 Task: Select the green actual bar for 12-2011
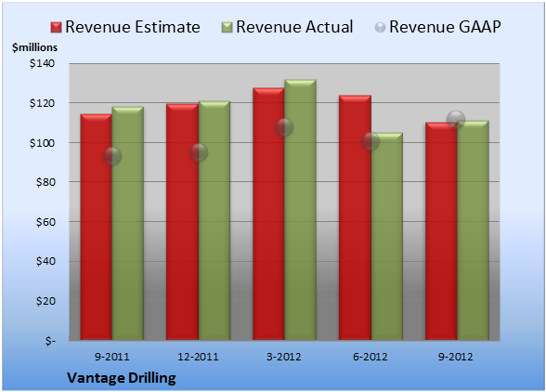(214, 220)
